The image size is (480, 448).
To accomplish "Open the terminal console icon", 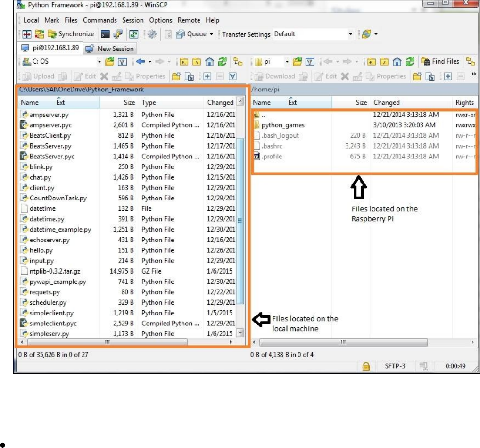I will [105, 34].
